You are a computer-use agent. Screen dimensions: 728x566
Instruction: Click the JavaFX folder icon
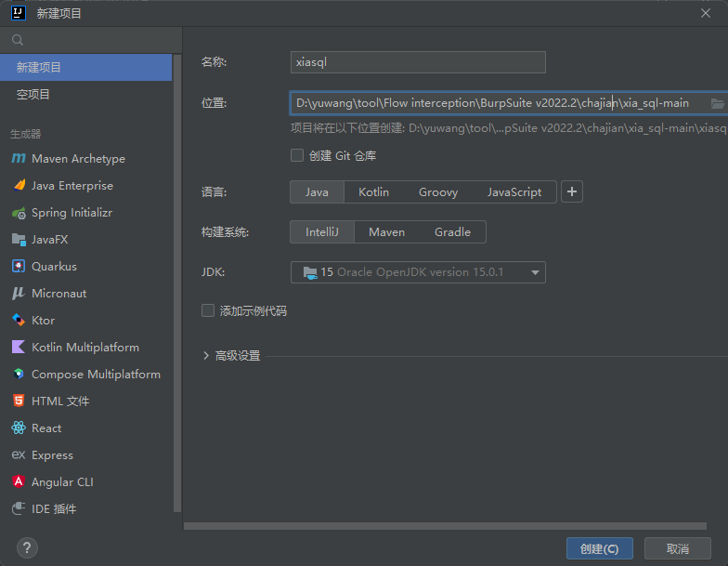pos(19,240)
